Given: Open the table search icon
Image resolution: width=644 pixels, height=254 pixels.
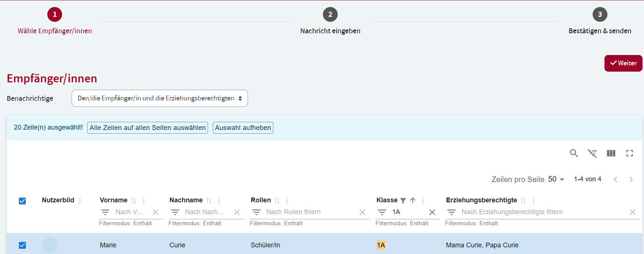Looking at the screenshot, I should tap(573, 153).
